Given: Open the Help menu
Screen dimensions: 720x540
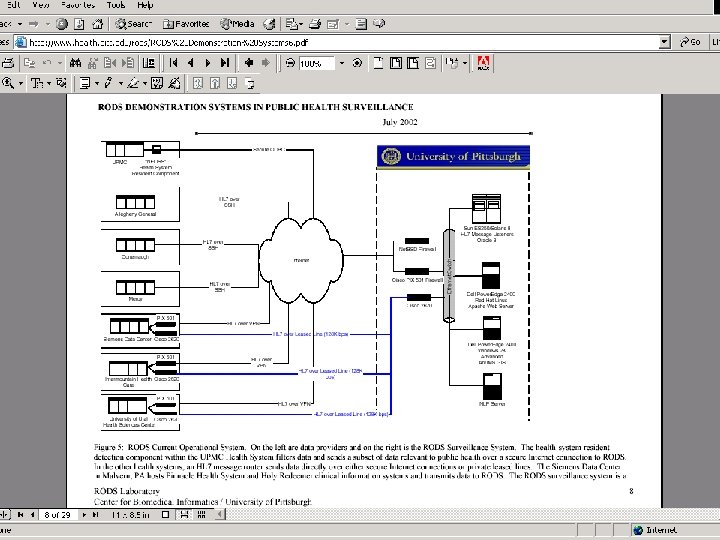Looking at the screenshot, I should point(145,5).
